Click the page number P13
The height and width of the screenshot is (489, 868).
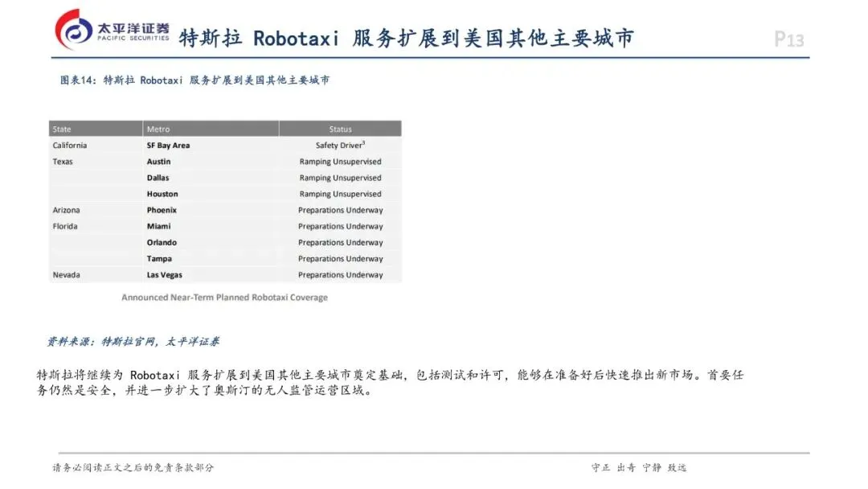pos(789,39)
